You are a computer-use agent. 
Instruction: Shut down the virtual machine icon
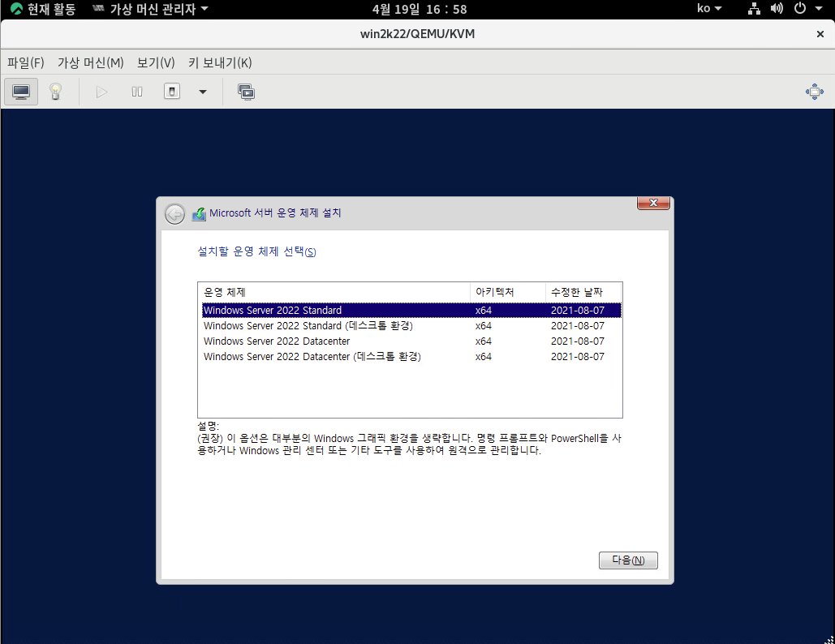172,92
